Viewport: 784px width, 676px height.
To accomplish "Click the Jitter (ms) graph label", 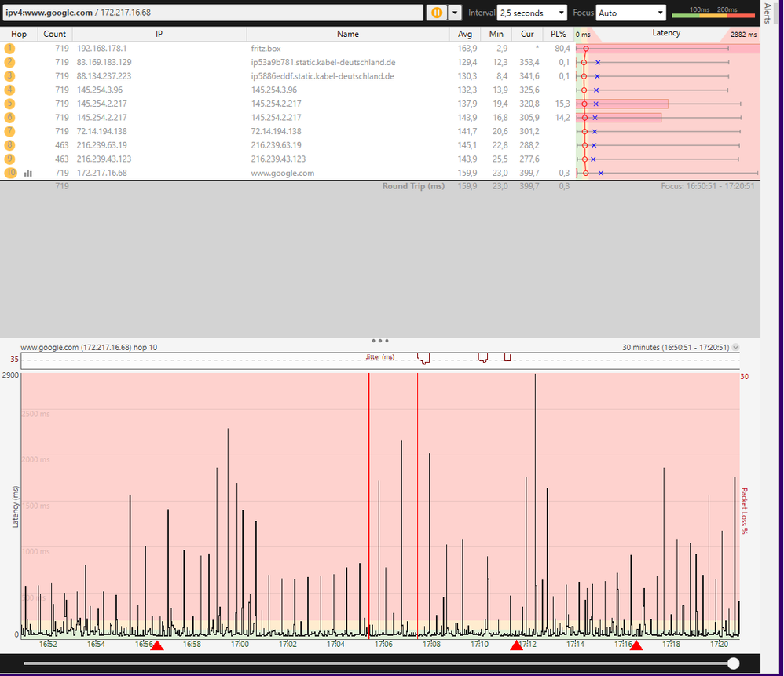I will 380,356.
